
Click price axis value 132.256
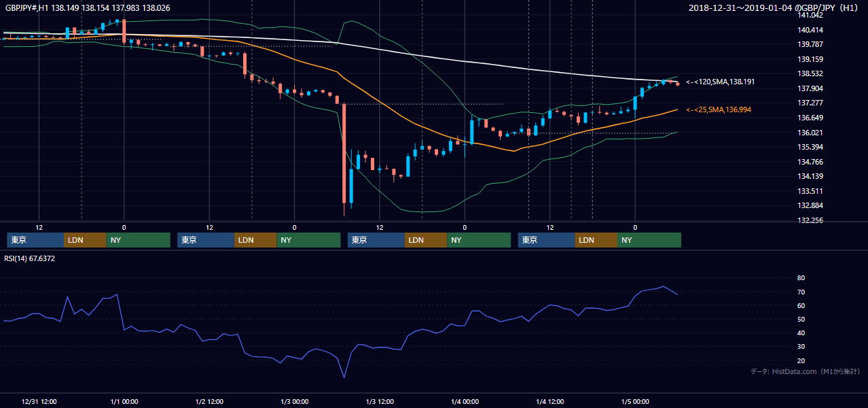tap(811, 220)
